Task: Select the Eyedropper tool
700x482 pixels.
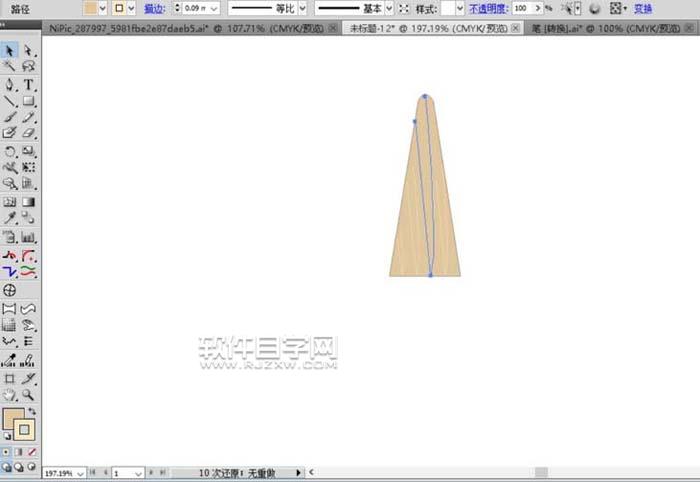Action: coord(9,218)
